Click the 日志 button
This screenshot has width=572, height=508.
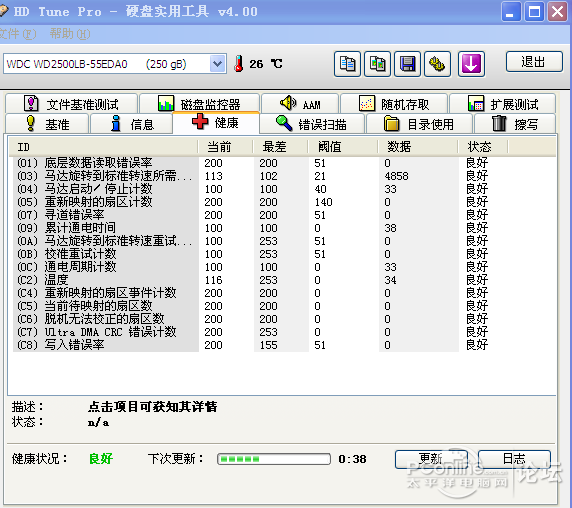[x=514, y=459]
